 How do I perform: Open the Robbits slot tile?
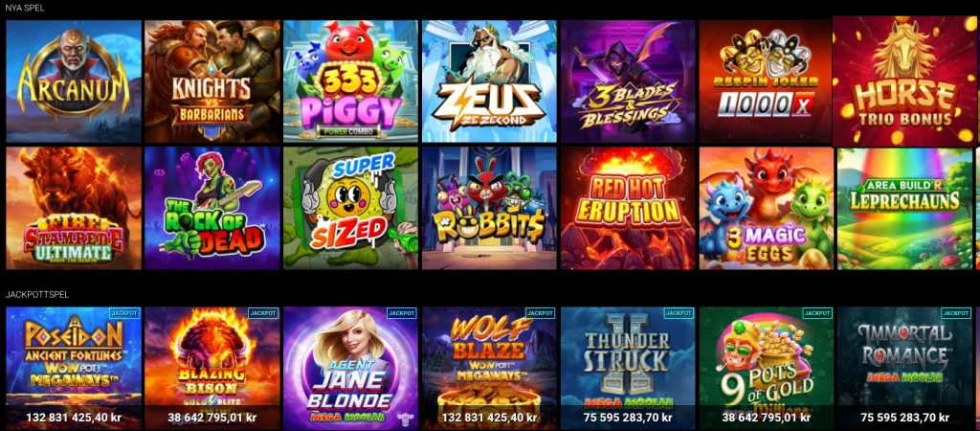(x=489, y=208)
